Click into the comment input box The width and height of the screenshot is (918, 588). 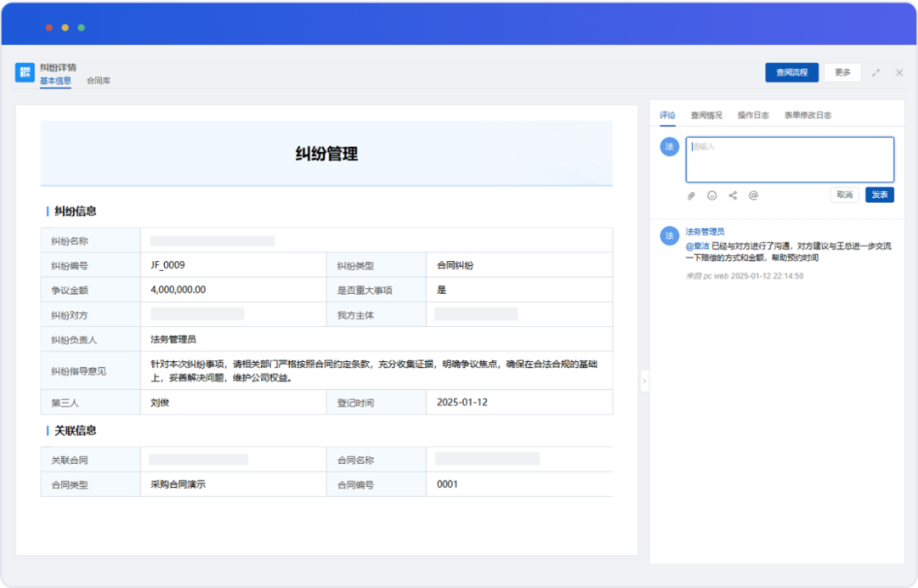[790, 160]
